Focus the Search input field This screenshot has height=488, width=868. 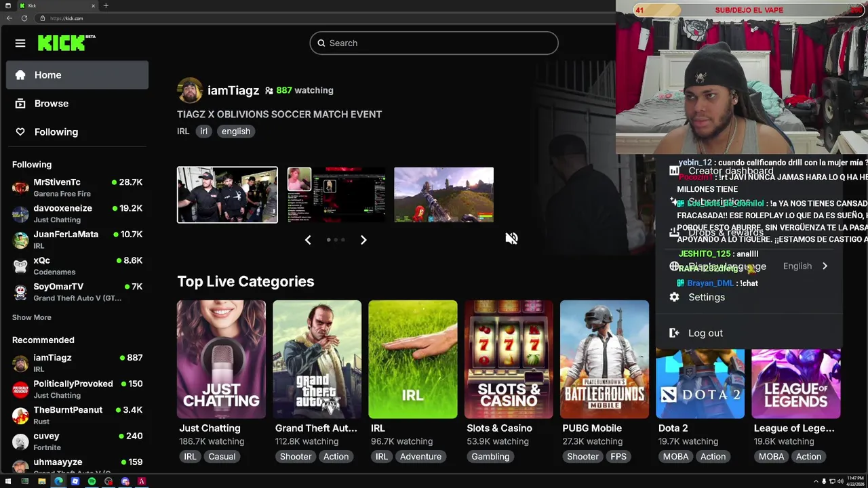(x=434, y=43)
